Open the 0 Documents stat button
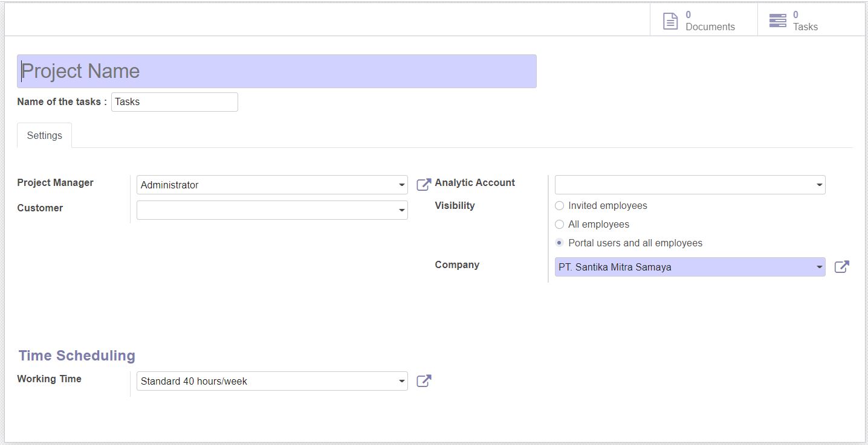The height and width of the screenshot is (445, 868). tap(704, 21)
